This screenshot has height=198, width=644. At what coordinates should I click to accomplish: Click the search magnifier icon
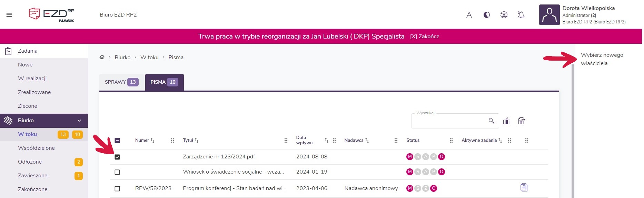tap(492, 121)
